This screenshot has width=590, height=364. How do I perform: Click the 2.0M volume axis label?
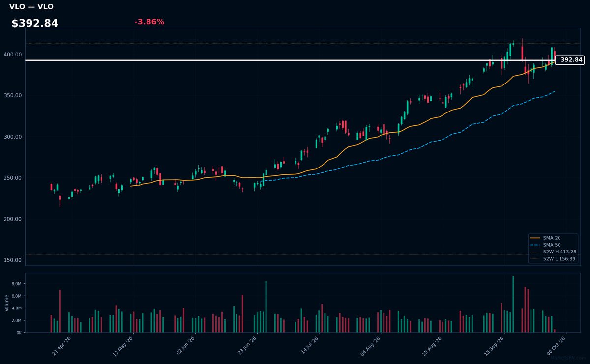click(16, 320)
